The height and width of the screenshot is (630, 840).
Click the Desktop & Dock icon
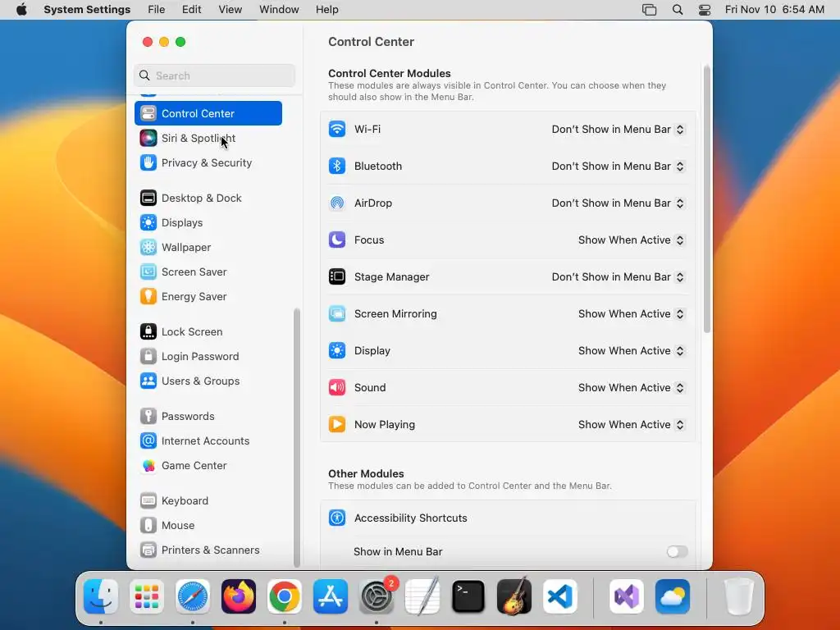point(148,199)
